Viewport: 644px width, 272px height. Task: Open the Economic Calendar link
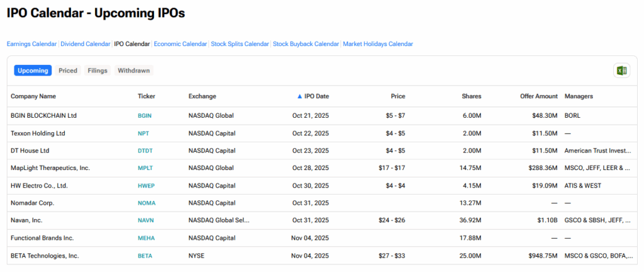pyautogui.click(x=180, y=44)
